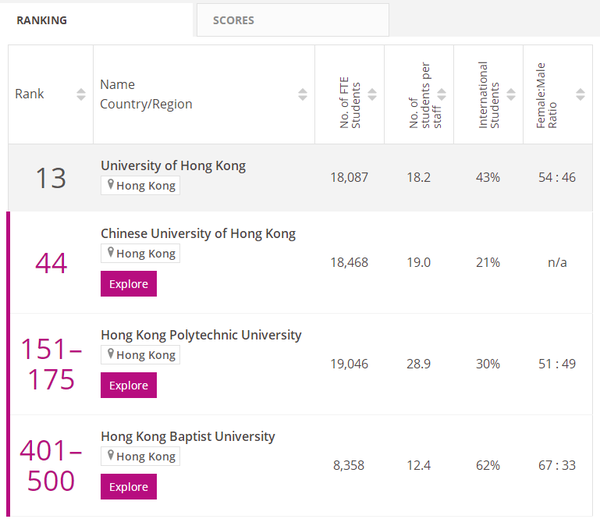Screen dimensions: 600x519
Task: Sort by No. of FTE Students arrows
Action: click(372, 95)
